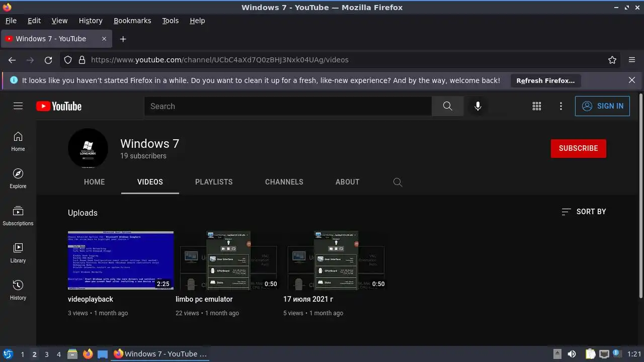The image size is (644, 362).
Task: Open the Edit menu
Action: coord(34,21)
